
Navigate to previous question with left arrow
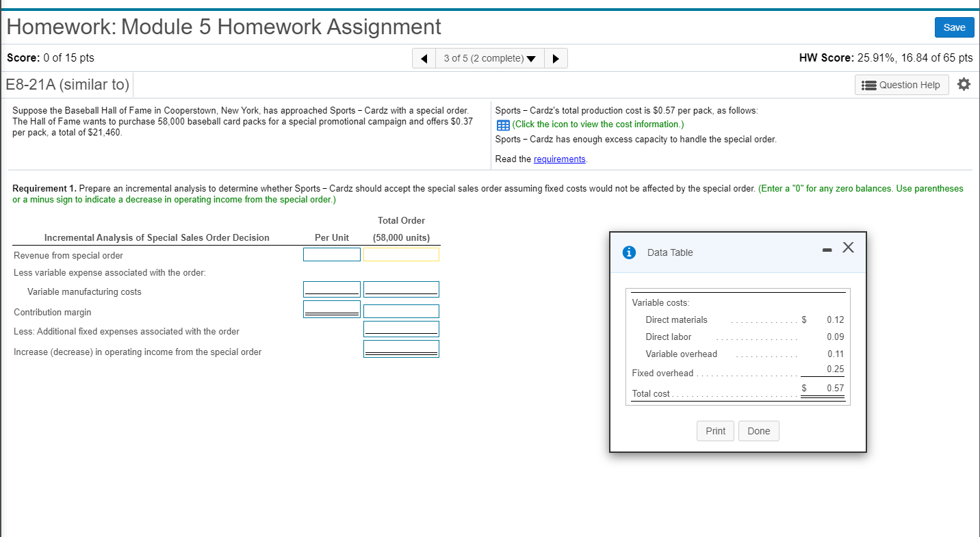tap(424, 57)
